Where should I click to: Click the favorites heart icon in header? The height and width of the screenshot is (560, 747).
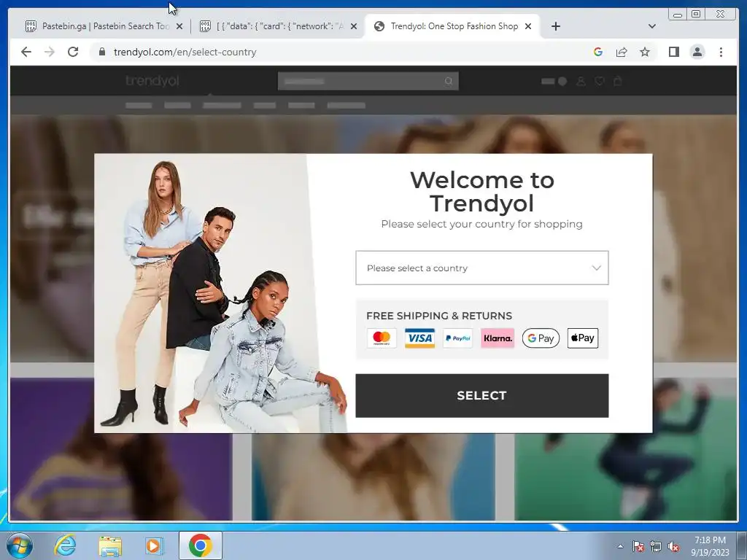(x=600, y=82)
